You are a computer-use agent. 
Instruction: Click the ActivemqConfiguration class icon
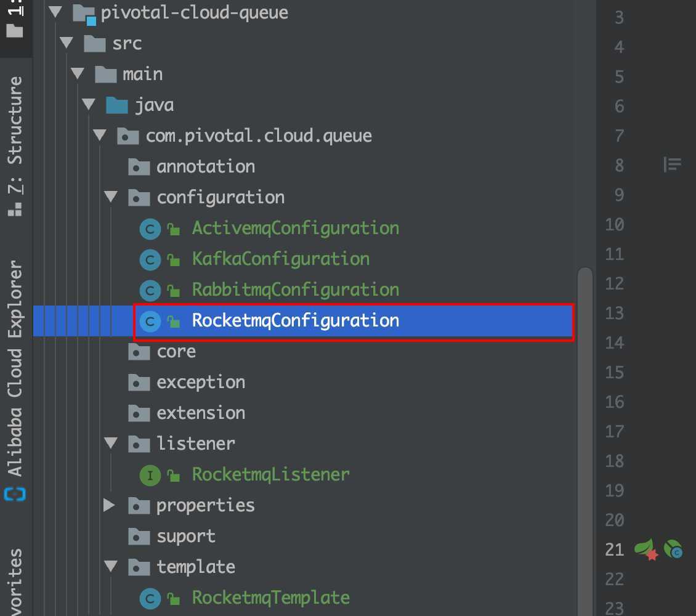point(150,229)
